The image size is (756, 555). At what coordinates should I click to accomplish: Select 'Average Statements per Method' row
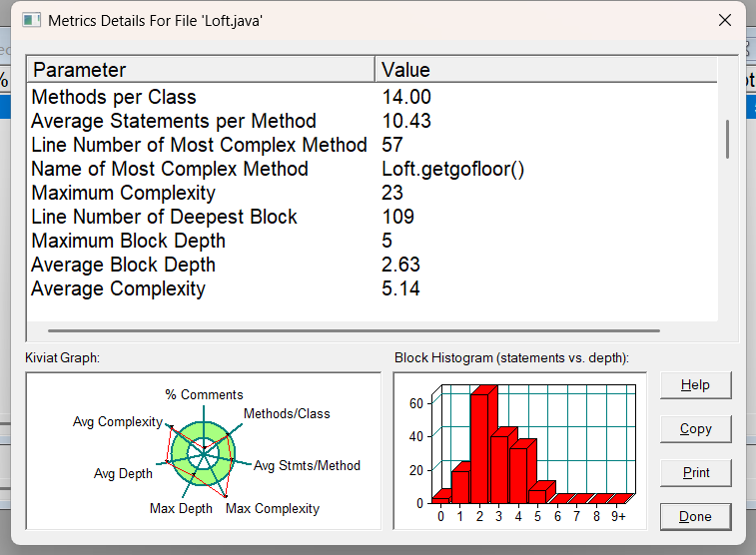(x=373, y=121)
